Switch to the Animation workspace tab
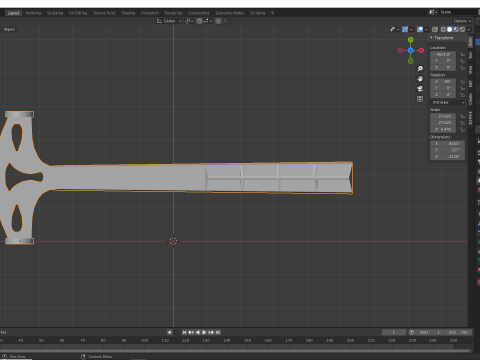 point(150,13)
